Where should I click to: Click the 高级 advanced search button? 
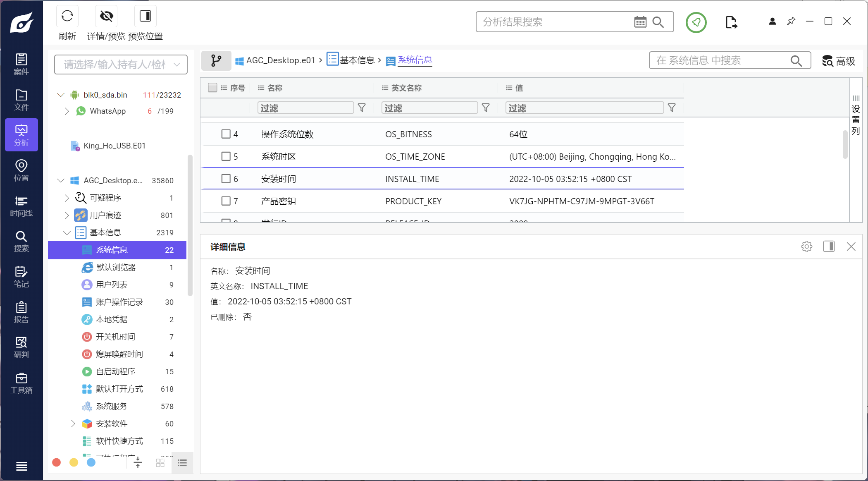click(x=838, y=61)
